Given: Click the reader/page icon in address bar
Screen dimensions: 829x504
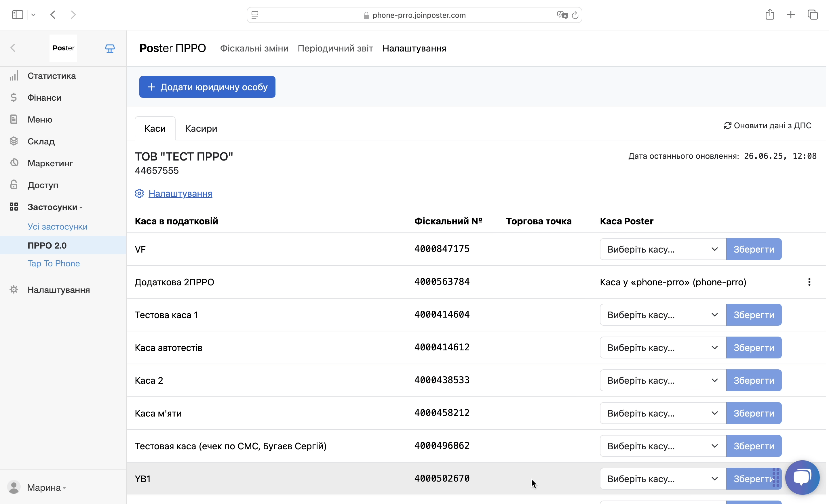Looking at the screenshot, I should point(255,15).
